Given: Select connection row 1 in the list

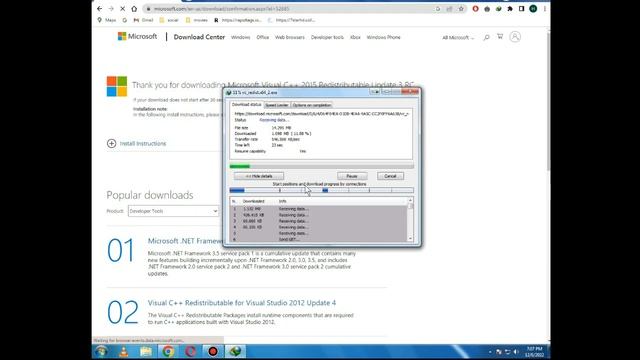Looking at the screenshot, I should click(x=318, y=209).
